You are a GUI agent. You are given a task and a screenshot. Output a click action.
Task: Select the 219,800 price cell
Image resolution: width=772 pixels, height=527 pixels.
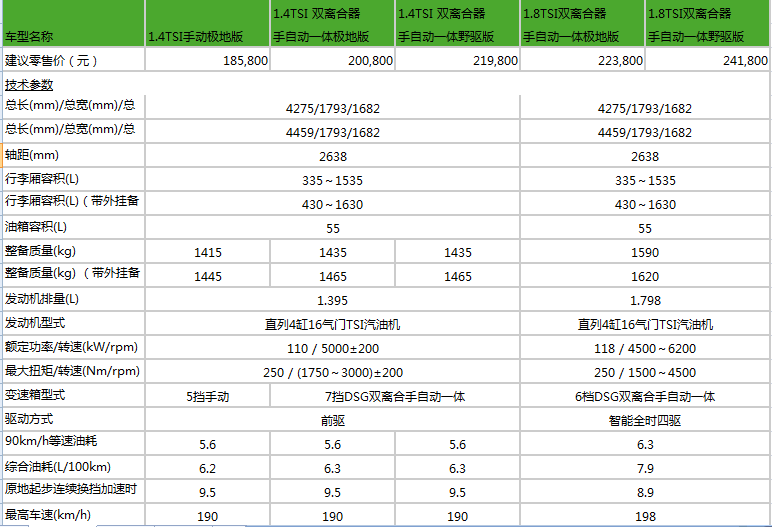[457, 61]
